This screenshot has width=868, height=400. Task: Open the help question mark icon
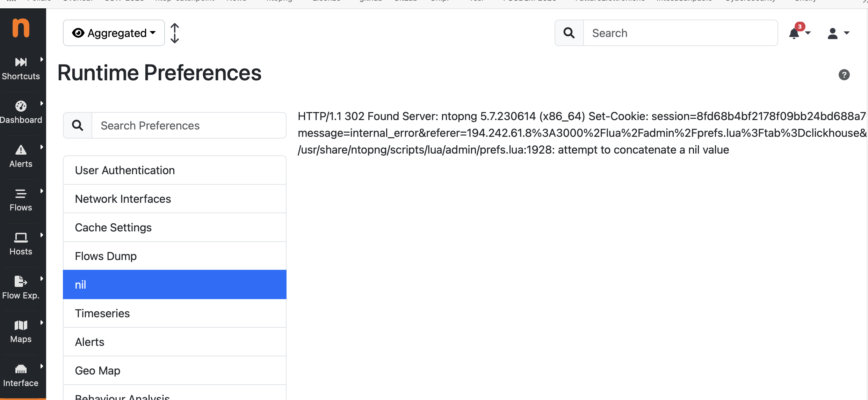point(844,74)
